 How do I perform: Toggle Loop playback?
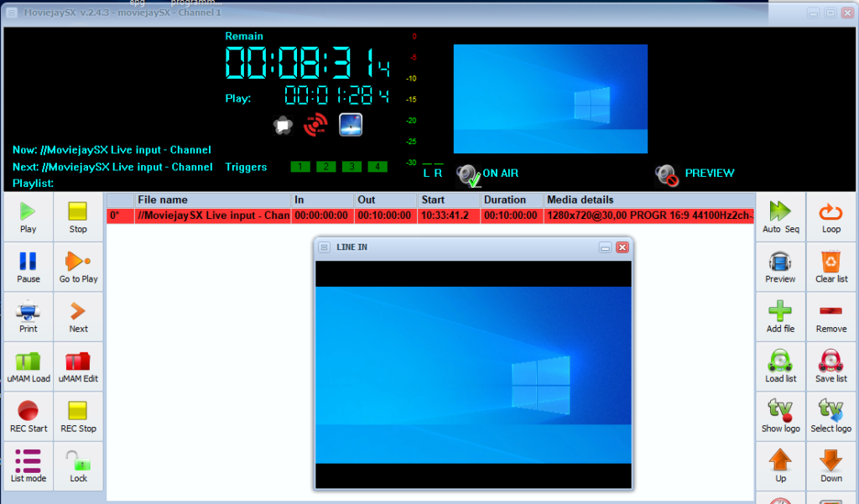coord(831,217)
